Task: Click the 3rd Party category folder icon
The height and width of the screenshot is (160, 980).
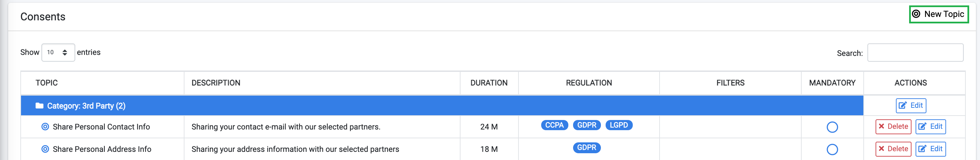Action: [39, 106]
